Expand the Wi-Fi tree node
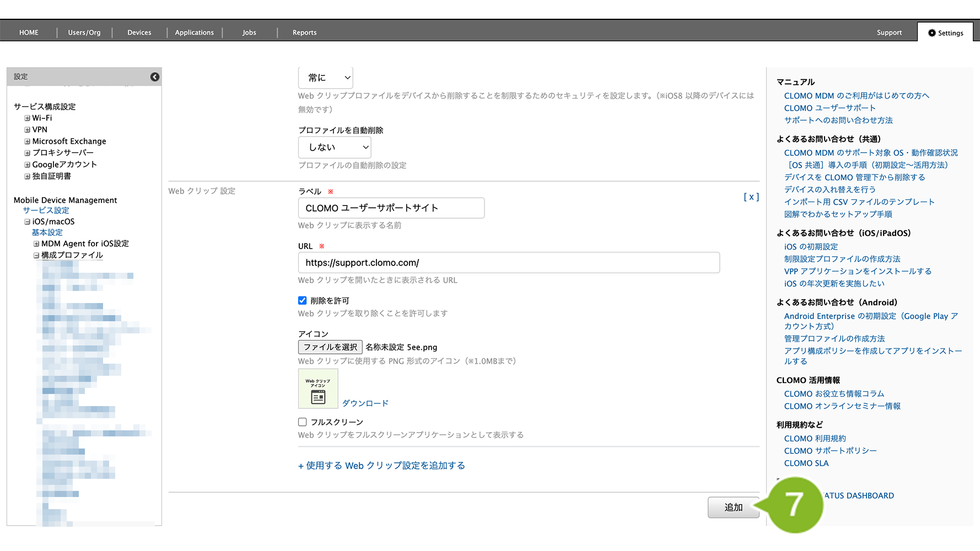The image size is (980, 551). tap(27, 118)
